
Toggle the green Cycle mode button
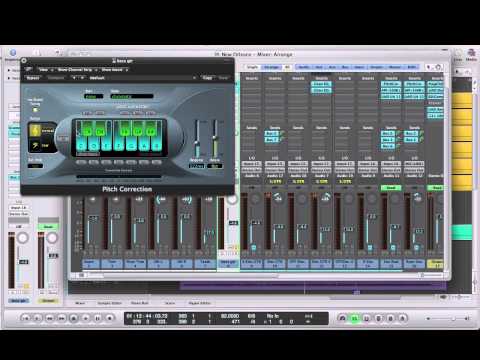tap(354, 318)
